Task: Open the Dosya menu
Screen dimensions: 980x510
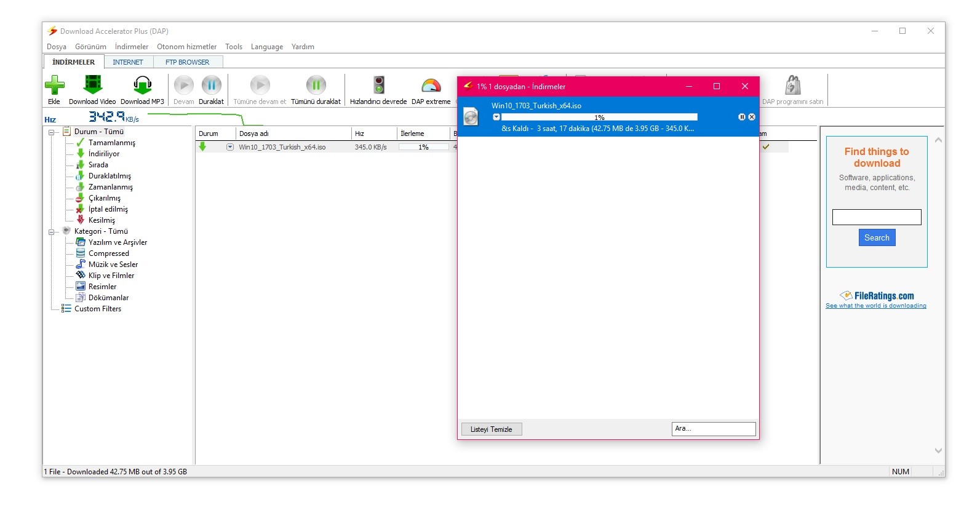Action: pyautogui.click(x=57, y=47)
